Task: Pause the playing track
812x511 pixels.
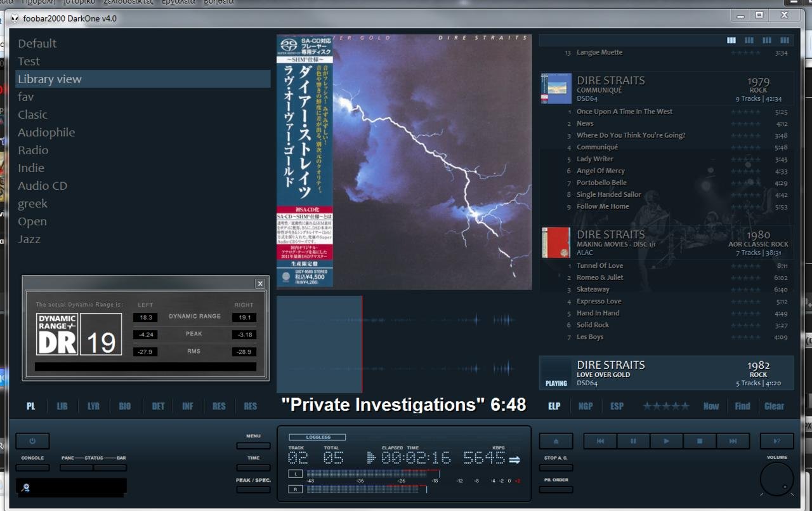Action: tap(633, 441)
